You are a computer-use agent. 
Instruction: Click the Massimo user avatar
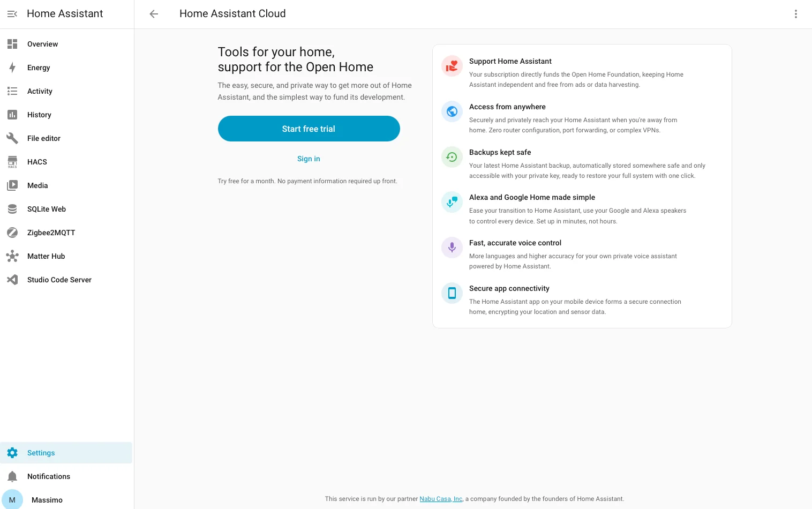click(x=12, y=499)
